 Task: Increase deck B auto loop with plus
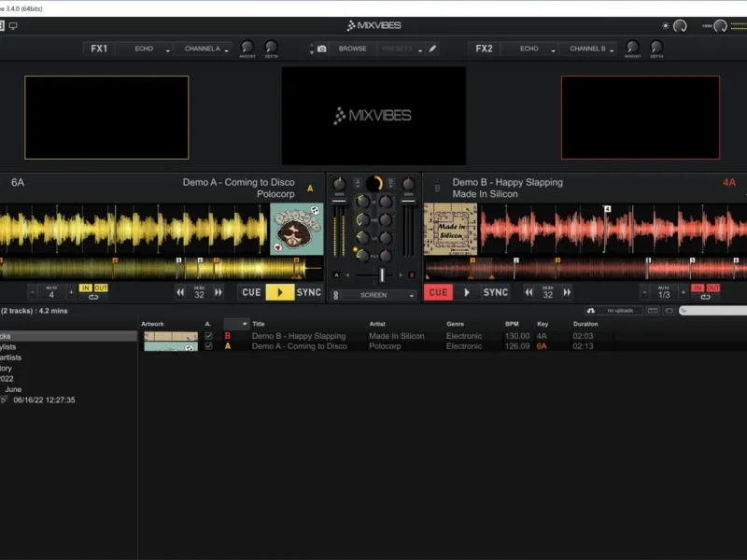(x=684, y=292)
